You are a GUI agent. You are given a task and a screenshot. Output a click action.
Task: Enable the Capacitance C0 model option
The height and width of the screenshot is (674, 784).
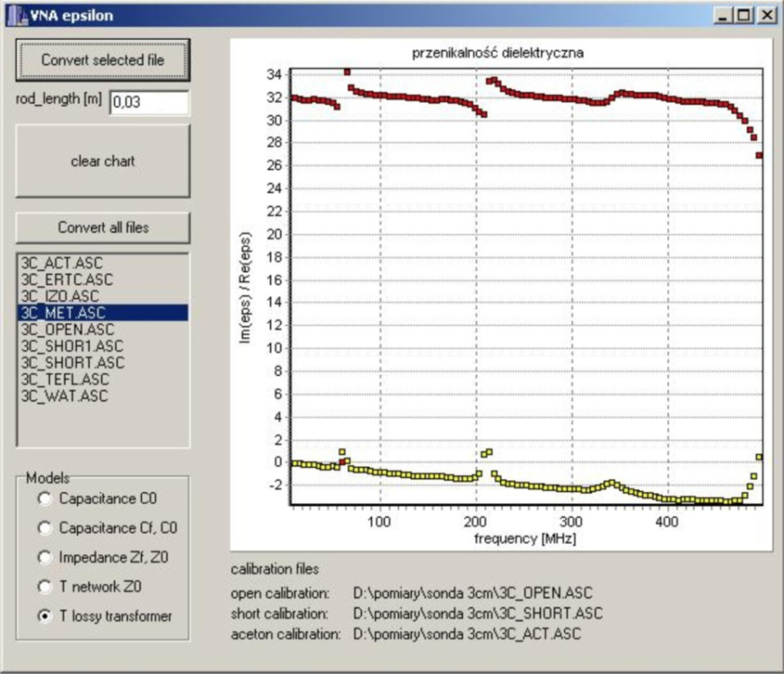tap(46, 499)
